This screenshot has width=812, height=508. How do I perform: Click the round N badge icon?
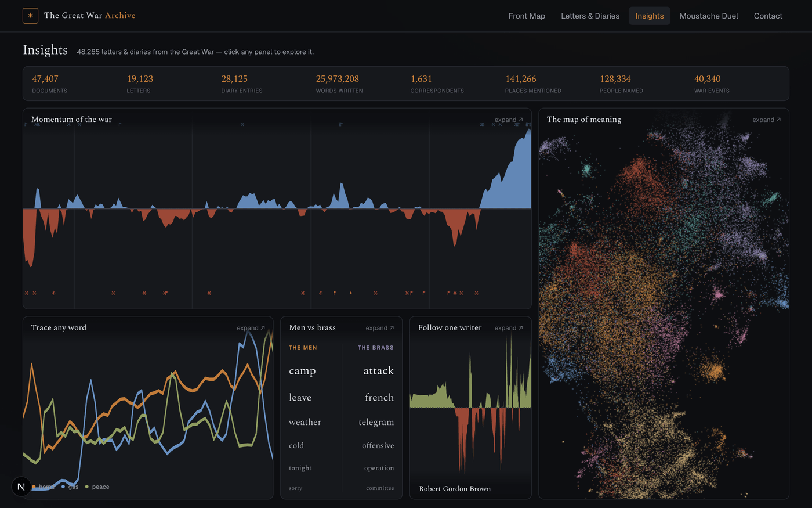pyautogui.click(x=21, y=487)
